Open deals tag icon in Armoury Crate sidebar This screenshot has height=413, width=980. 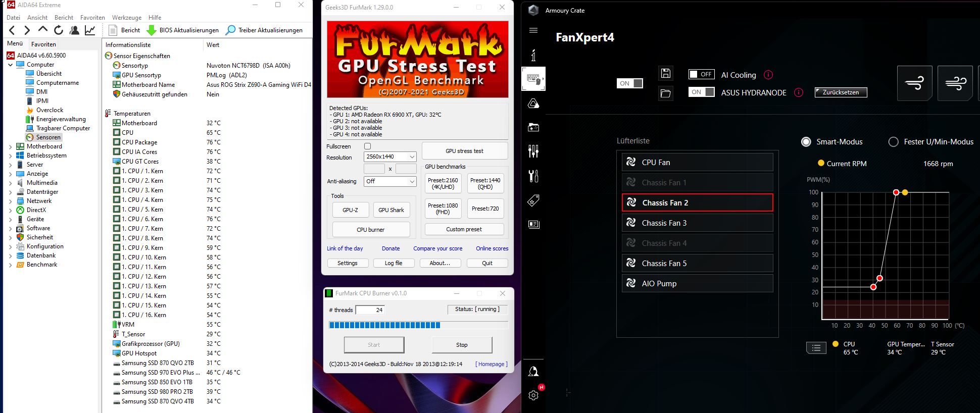pyautogui.click(x=533, y=200)
